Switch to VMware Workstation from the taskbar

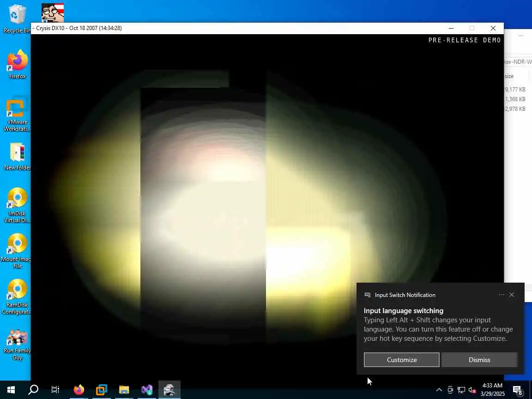101,389
